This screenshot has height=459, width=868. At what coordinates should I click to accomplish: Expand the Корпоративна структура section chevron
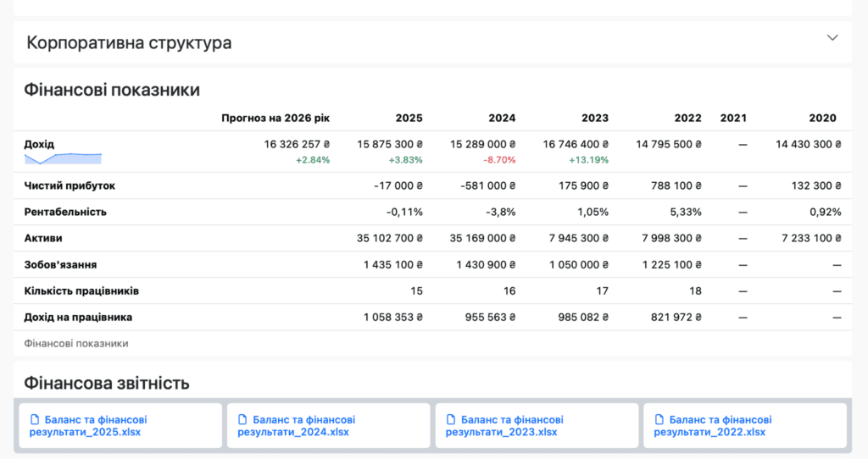point(832,38)
